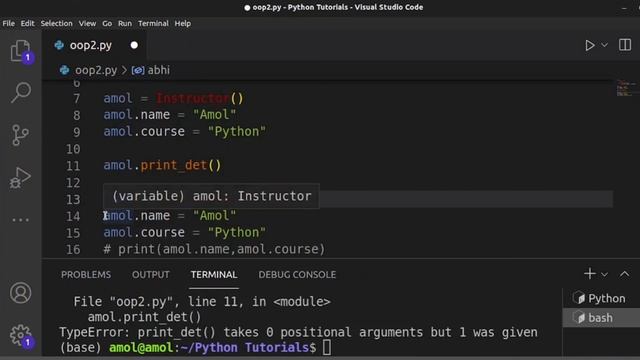Select the TERMINAL panel tab
The image size is (640, 360).
click(214, 275)
